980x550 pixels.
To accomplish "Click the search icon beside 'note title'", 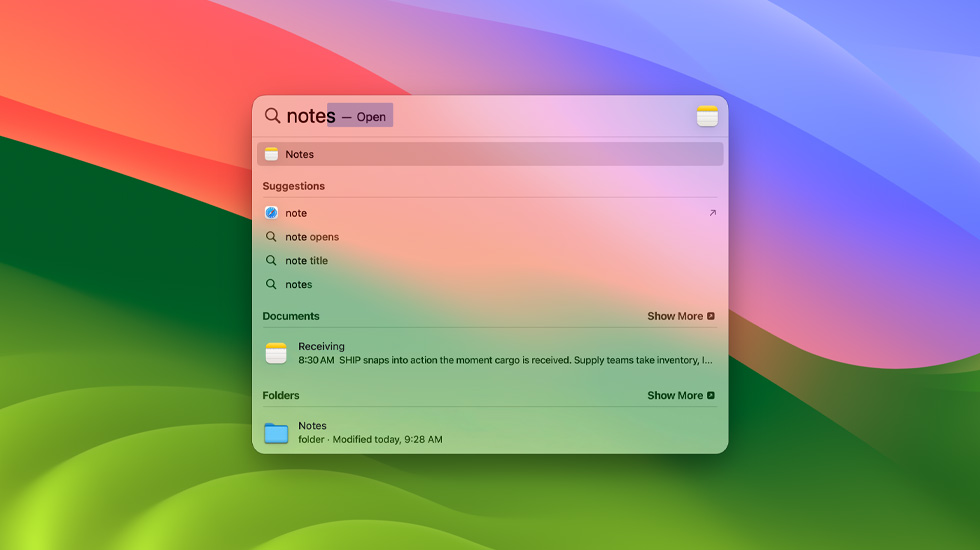I will pyautogui.click(x=271, y=261).
